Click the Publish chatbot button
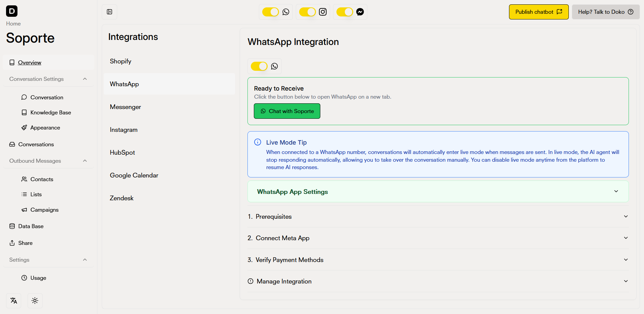 (539, 12)
